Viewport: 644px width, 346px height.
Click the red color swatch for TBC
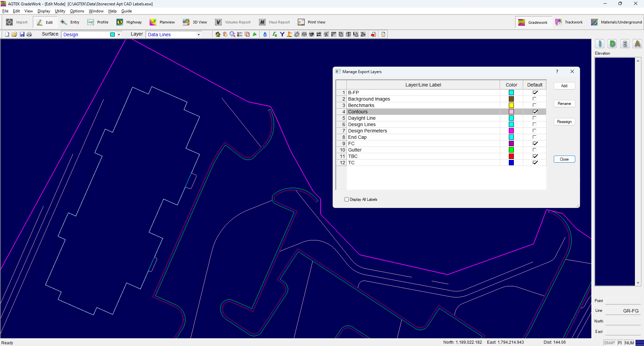[511, 156]
